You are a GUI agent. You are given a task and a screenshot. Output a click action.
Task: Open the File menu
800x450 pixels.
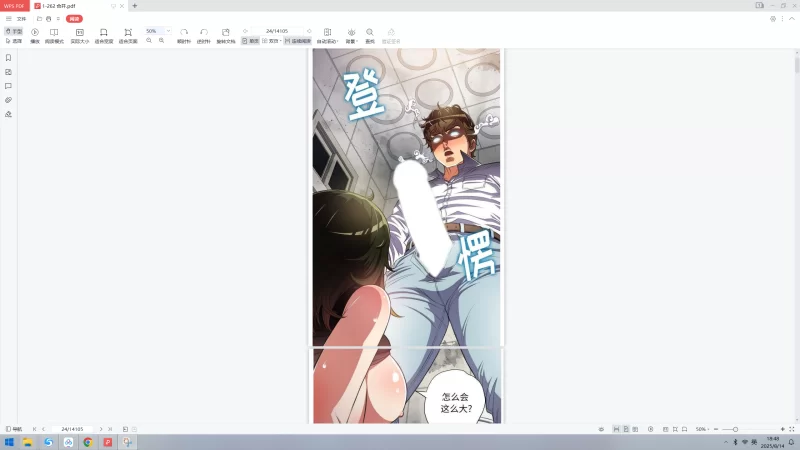coord(21,19)
